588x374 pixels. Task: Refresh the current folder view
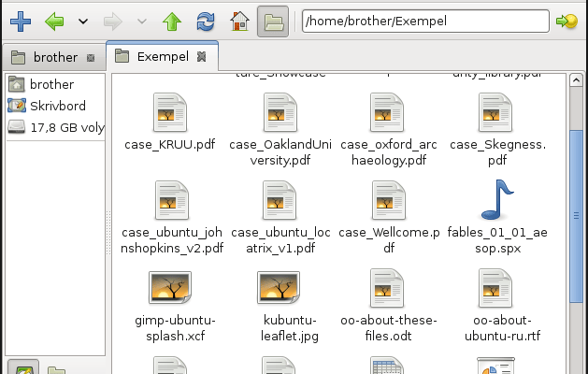tap(206, 22)
